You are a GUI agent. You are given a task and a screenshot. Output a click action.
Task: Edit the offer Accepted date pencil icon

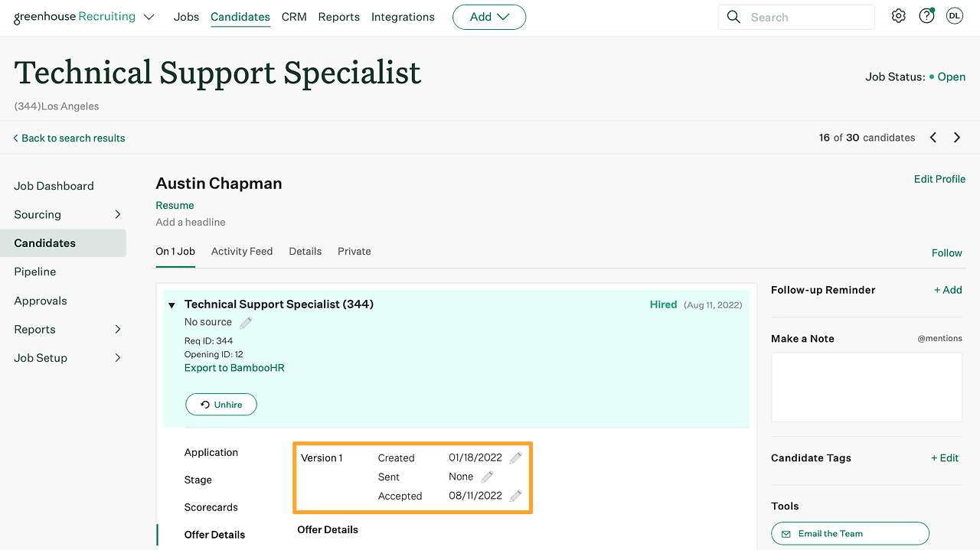(514, 496)
